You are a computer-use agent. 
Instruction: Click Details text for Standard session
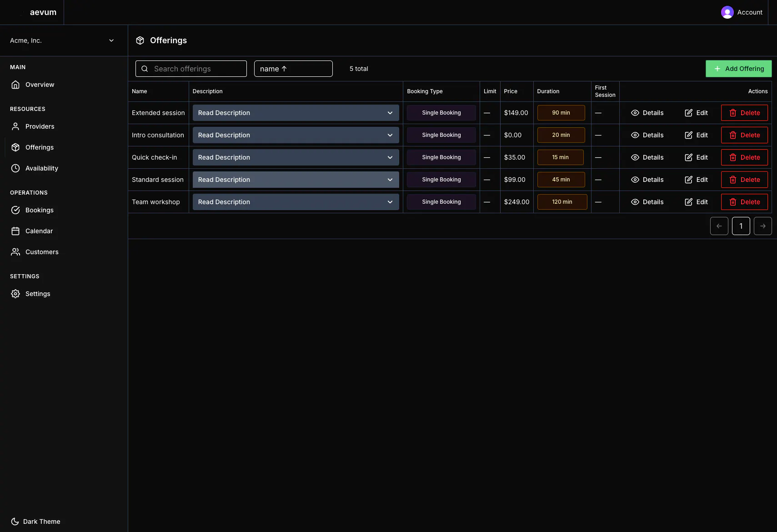(653, 180)
